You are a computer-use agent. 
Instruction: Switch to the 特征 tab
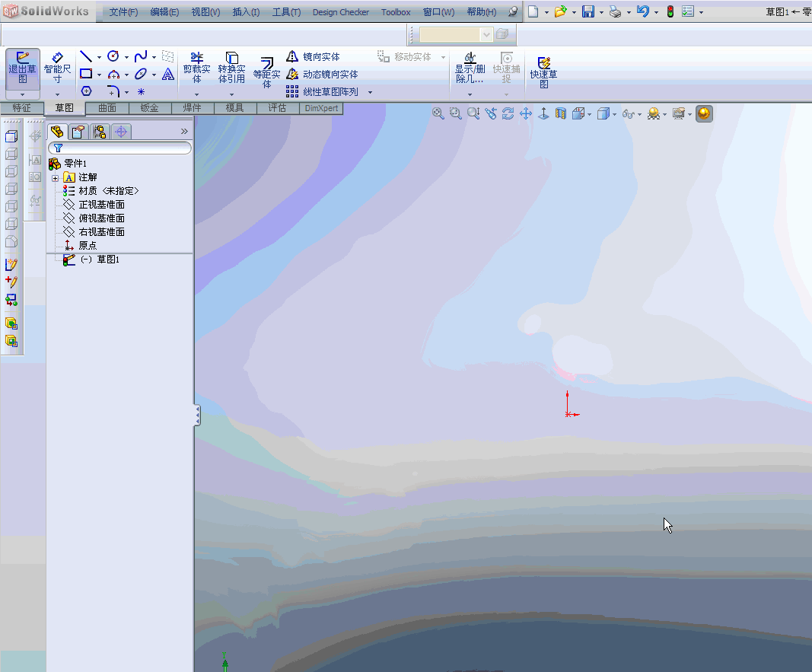[x=22, y=107]
